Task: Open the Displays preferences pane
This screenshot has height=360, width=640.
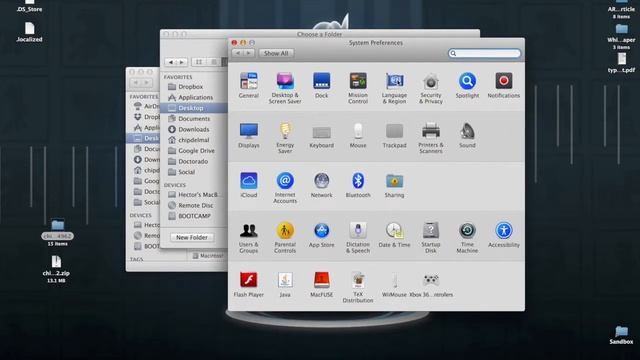Action: click(x=249, y=136)
